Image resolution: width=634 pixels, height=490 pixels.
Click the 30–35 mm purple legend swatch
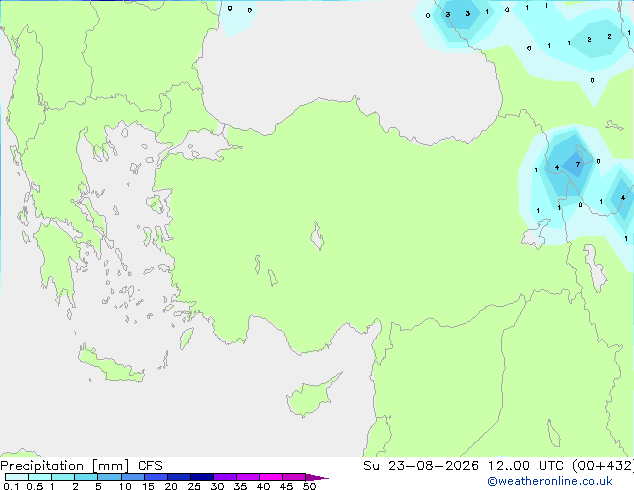(x=224, y=477)
